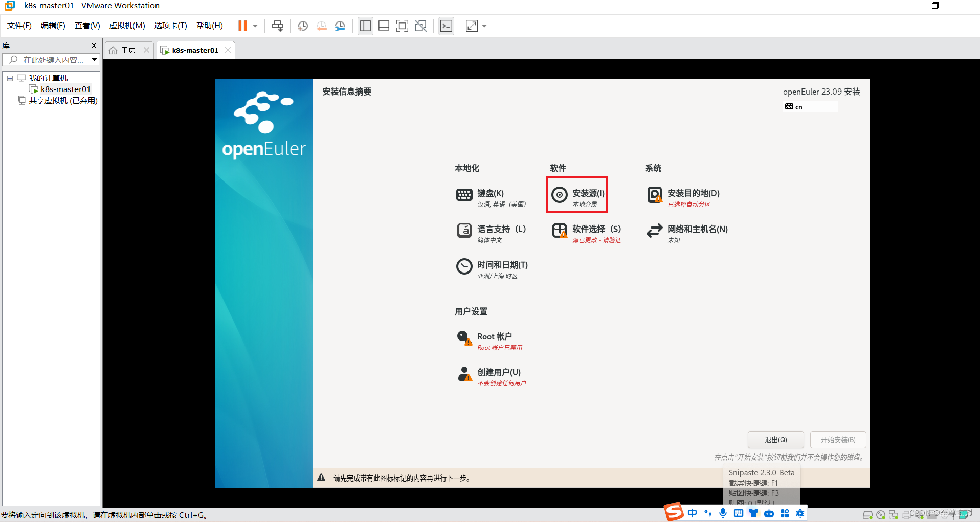Take a snapshot of the virtual machine
This screenshot has width=980, height=522.
pos(302,26)
